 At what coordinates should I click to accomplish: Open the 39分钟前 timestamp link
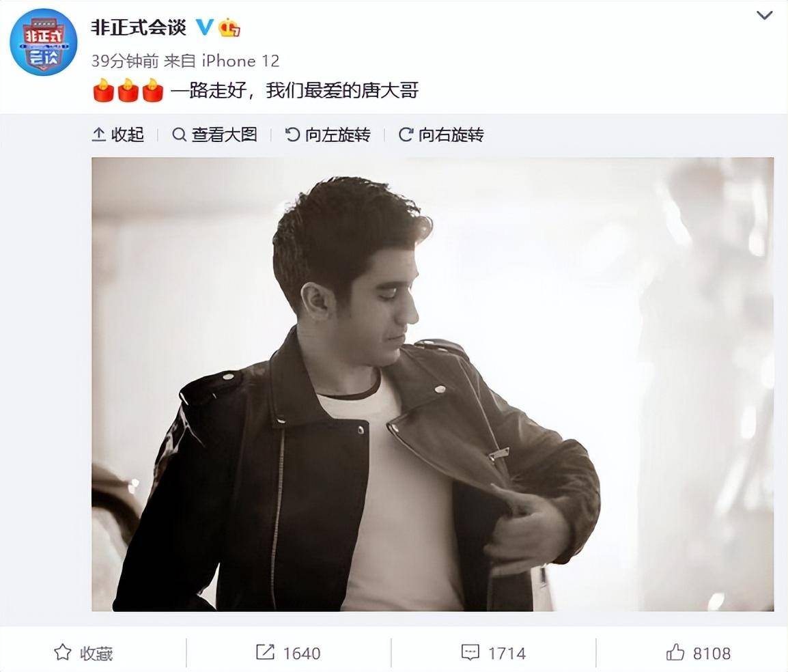pos(125,61)
